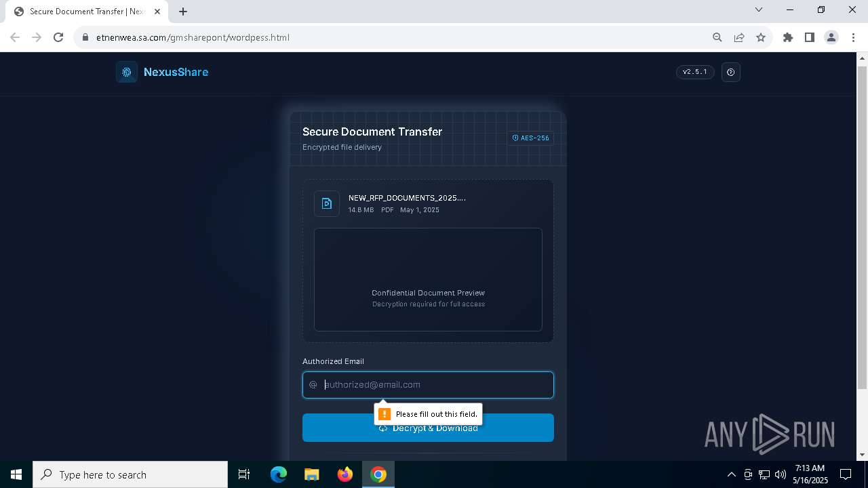Screen dimensions: 868x488
Task: Click 'Decryption required for full access' text
Action: coord(429,304)
